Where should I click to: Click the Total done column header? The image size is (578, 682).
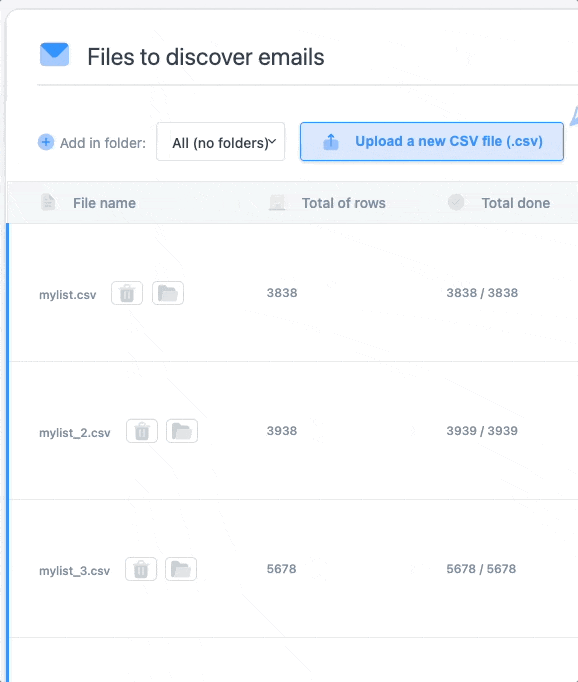click(516, 203)
